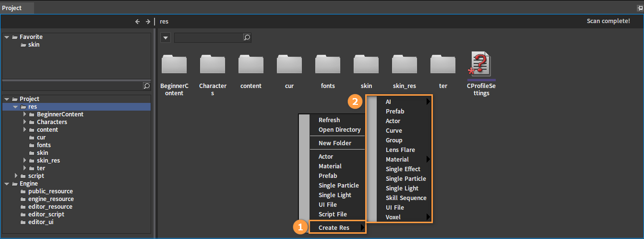Collapse the res tree node
The height and width of the screenshot is (239, 644).
[15, 107]
